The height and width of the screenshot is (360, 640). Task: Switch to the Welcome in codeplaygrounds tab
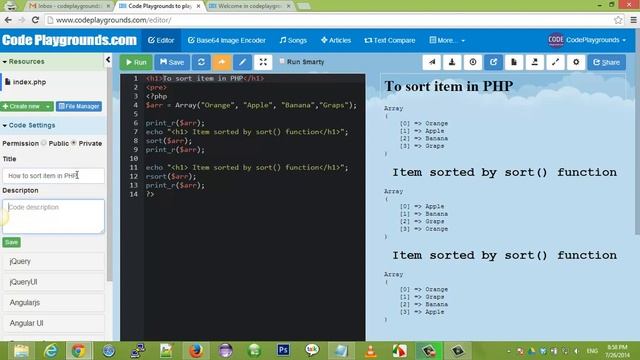[x=249, y=6]
